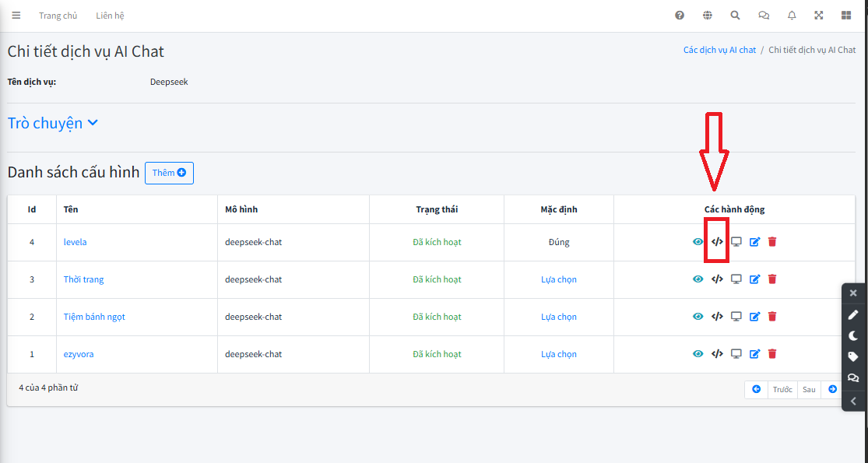The width and height of the screenshot is (868, 463).
Task: Open monitor preview for ezyvora
Action: point(736,354)
